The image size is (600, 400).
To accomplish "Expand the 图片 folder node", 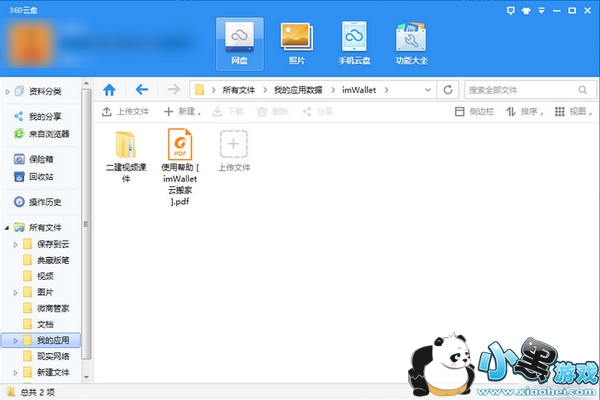I will 15,292.
